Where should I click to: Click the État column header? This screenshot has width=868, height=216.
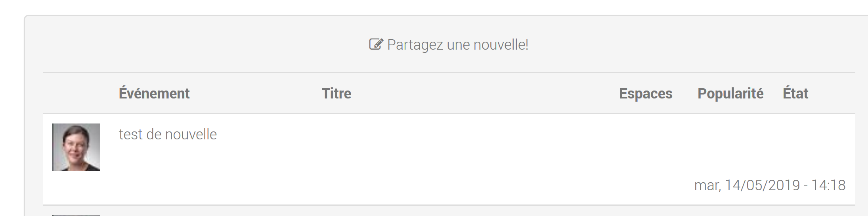[795, 94]
